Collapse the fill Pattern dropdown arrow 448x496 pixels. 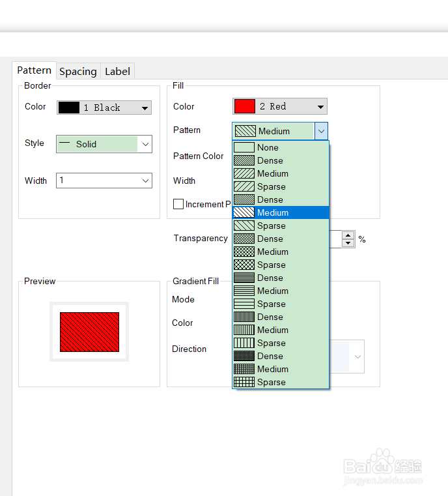pos(321,131)
